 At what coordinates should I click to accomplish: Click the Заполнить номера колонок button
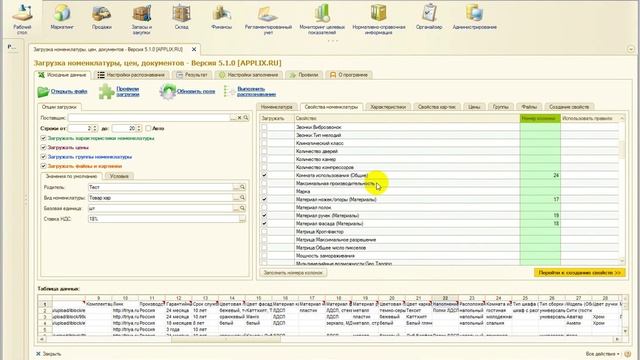tap(293, 273)
